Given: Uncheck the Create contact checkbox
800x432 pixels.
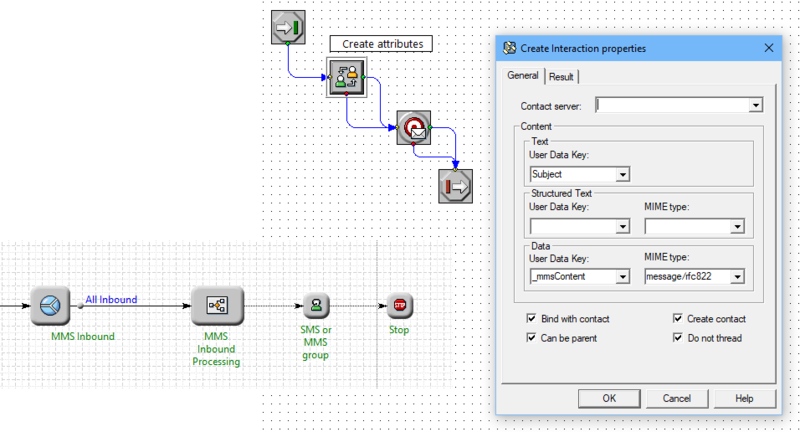Looking at the screenshot, I should tap(679, 319).
